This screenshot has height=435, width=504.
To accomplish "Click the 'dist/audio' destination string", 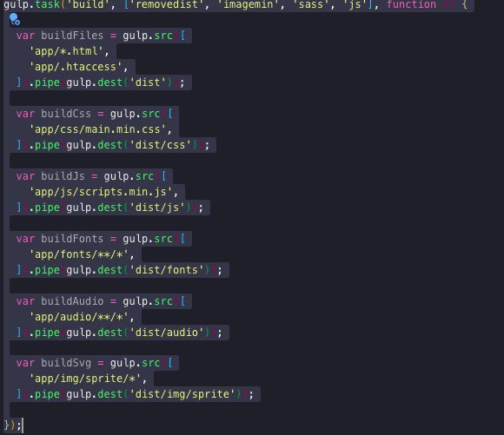I will (x=167, y=333).
